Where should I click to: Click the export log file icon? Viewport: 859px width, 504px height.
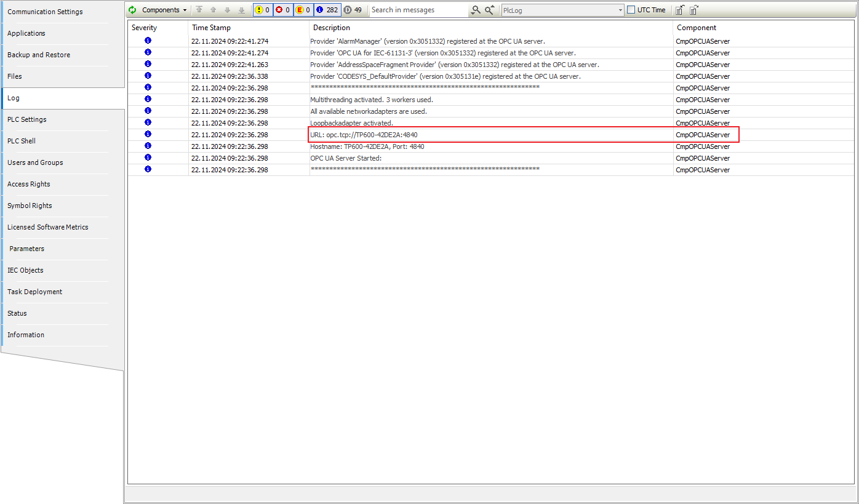click(680, 10)
